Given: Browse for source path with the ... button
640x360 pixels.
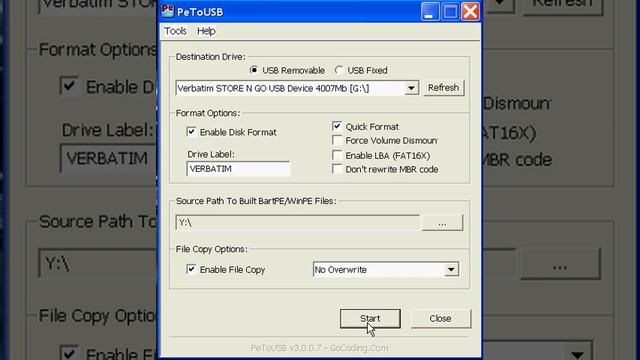Looking at the screenshot, I should point(442,223).
